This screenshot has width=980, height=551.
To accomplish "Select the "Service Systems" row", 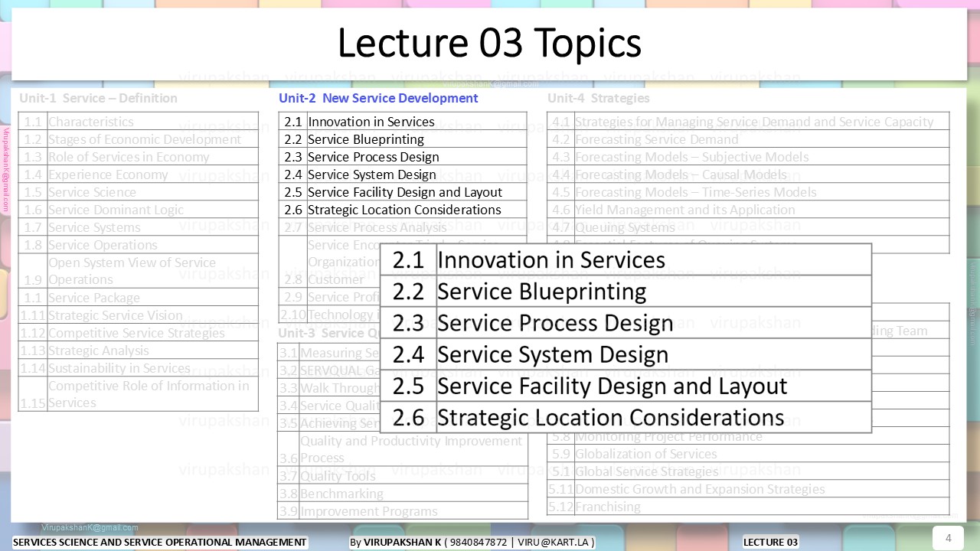I will 139,227.
